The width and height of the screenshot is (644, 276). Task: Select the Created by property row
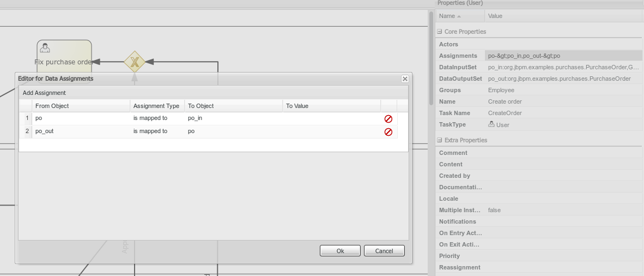539,176
